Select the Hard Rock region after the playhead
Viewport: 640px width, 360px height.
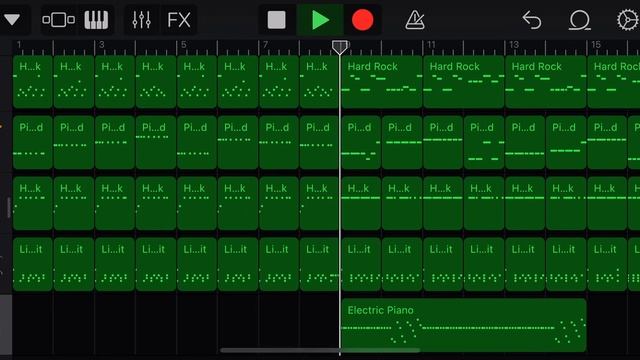382,82
